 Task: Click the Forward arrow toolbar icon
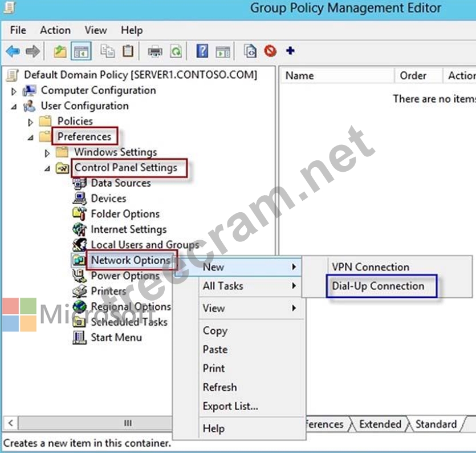click(x=33, y=51)
